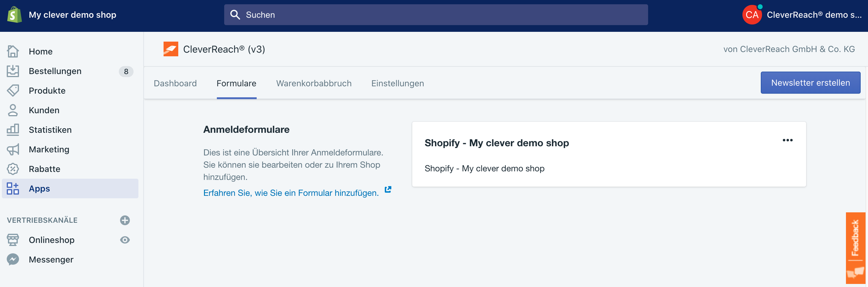
Task: Go to the Einstellungen tab
Action: [x=398, y=83]
